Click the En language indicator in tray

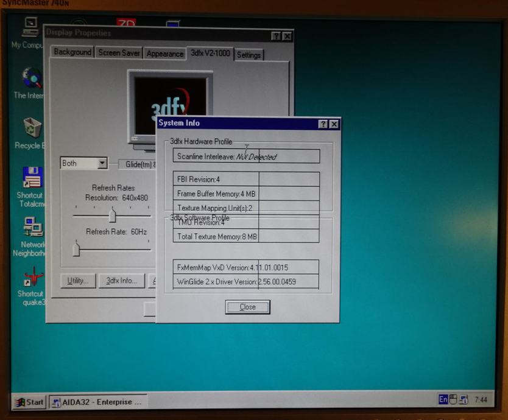(443, 399)
